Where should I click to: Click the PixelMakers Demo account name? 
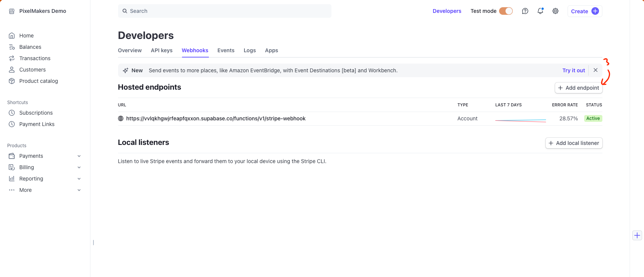coord(43,11)
